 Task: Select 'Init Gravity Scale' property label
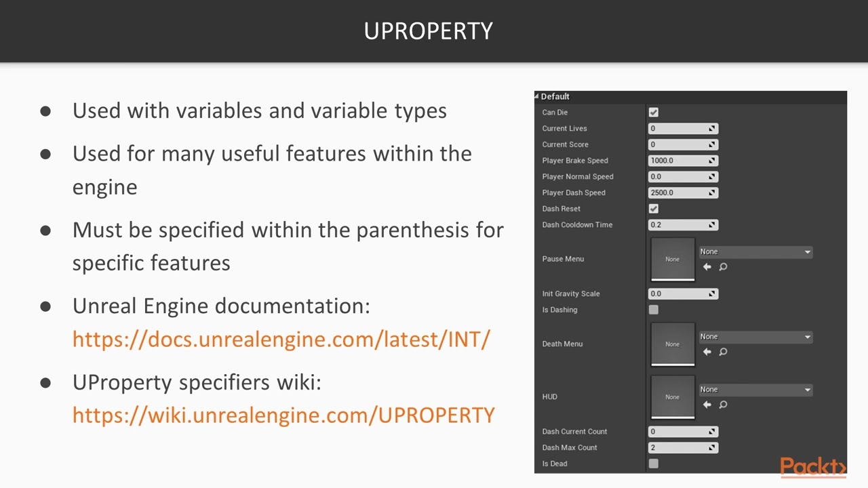571,293
